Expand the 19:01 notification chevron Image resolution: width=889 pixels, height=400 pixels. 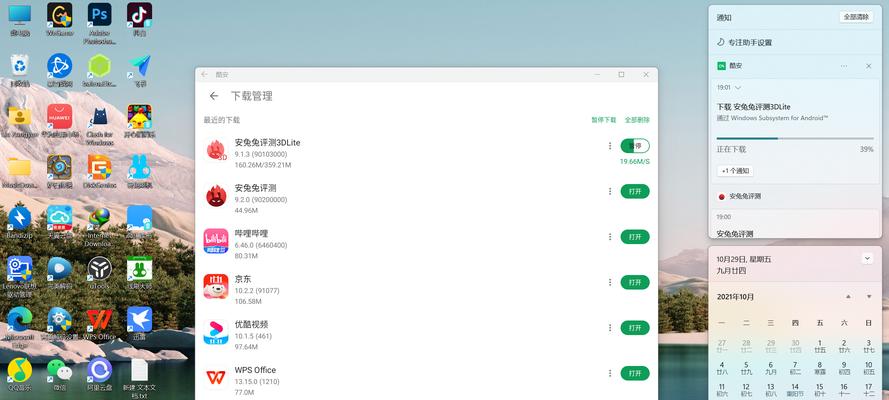(738, 88)
